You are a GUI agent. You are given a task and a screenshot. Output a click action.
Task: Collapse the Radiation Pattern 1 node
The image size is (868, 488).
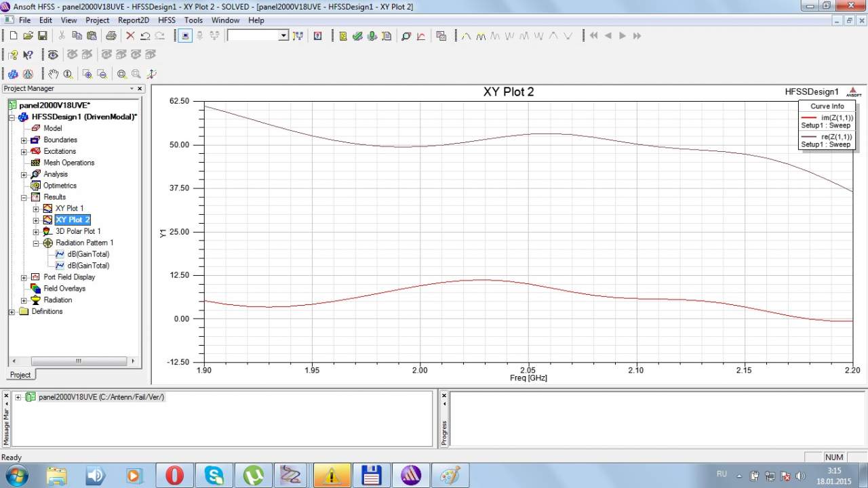36,243
